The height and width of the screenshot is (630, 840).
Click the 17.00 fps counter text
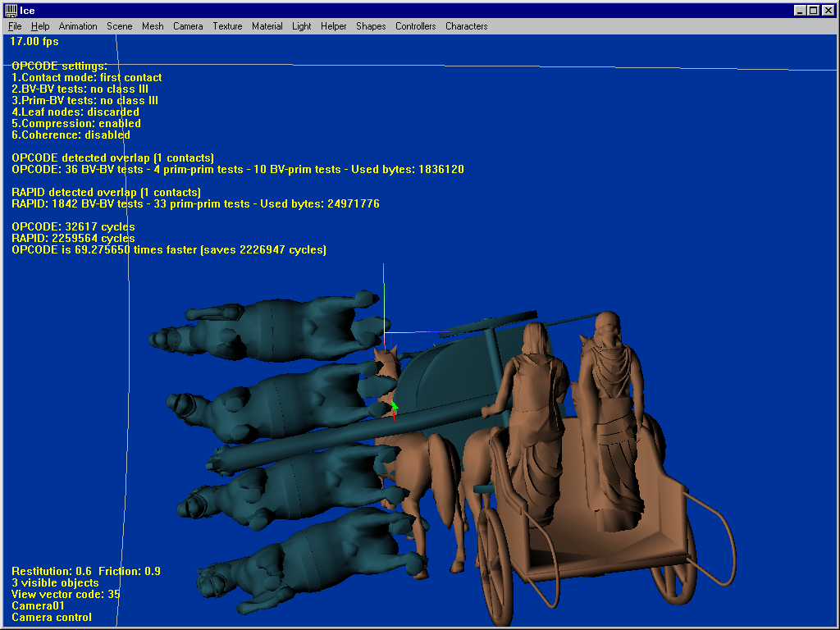[x=34, y=41]
